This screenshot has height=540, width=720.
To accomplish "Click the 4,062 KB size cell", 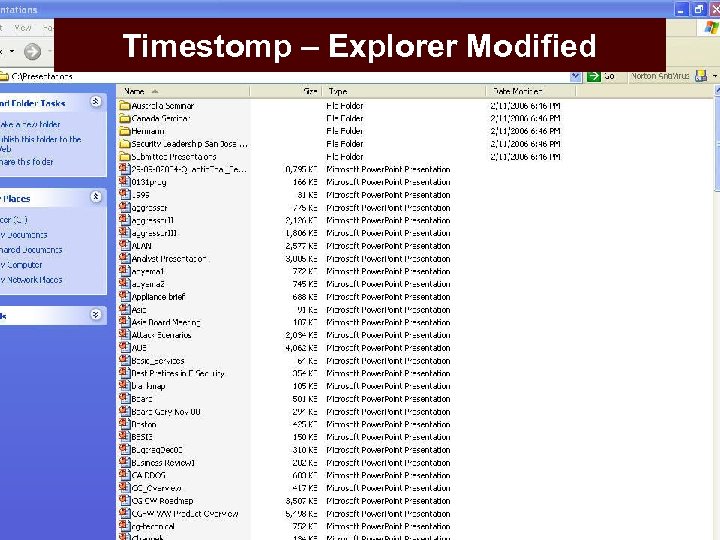I will point(301,348).
